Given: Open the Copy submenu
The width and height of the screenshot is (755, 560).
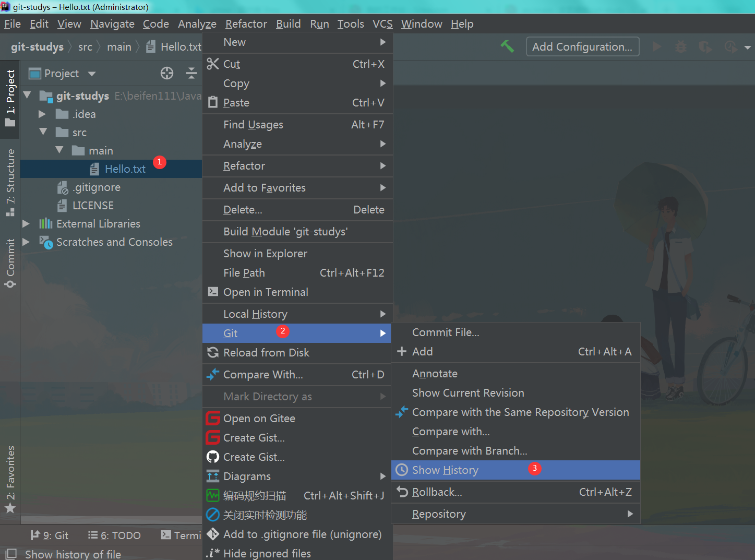Looking at the screenshot, I should tap(297, 84).
